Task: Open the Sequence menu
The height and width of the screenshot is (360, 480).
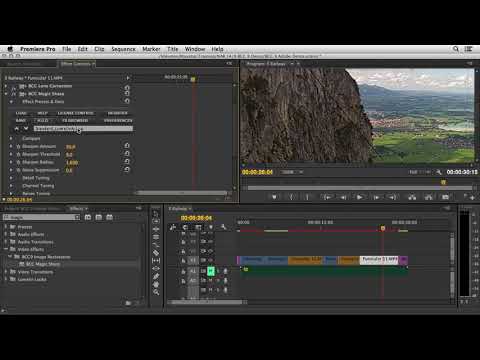Action: pyautogui.click(x=123, y=49)
